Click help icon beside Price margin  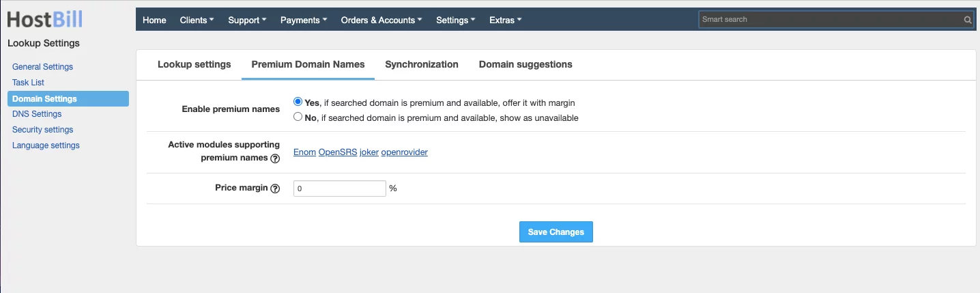275,189
